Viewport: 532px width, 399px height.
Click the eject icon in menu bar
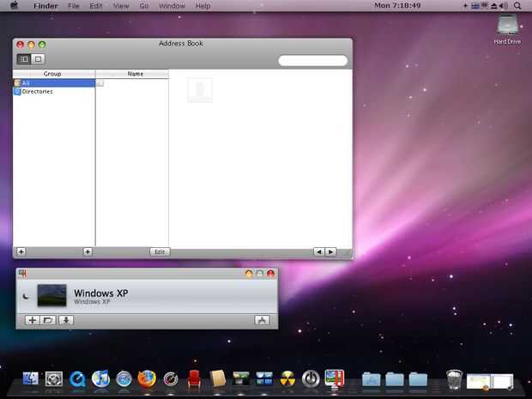tap(494, 6)
